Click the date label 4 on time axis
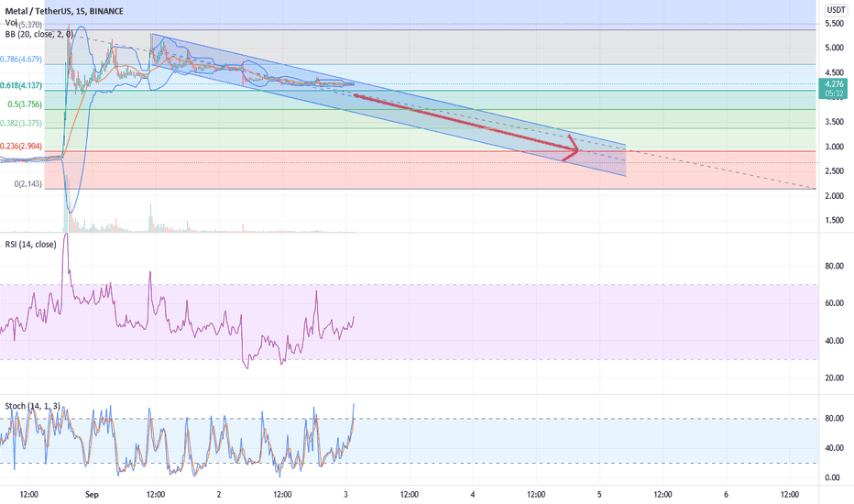The image size is (854, 504). pos(473,495)
